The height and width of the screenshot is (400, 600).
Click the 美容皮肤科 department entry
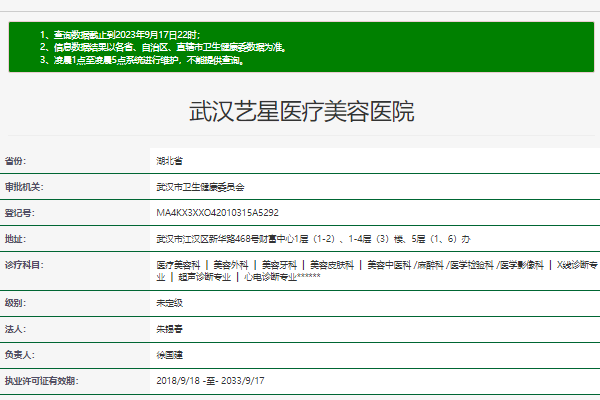331,265
